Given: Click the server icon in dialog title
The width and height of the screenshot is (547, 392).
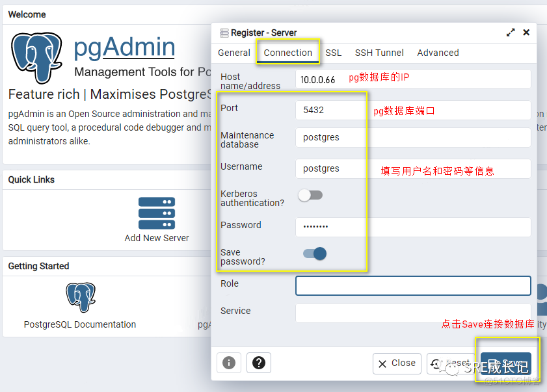Looking at the screenshot, I should click(x=224, y=33).
